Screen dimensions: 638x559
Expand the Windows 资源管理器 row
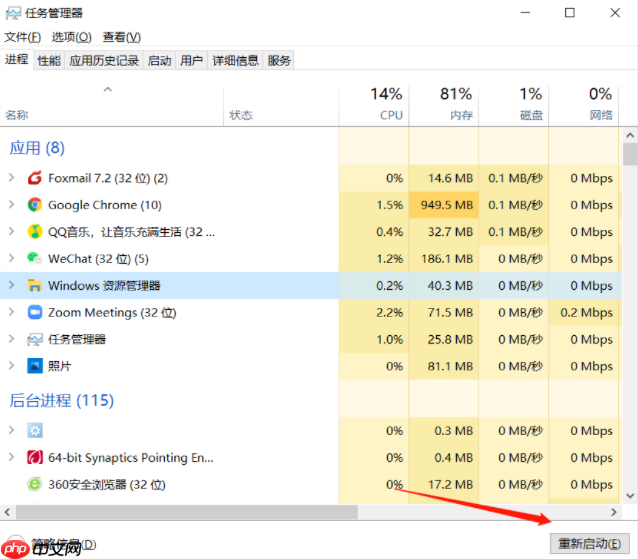point(11,285)
